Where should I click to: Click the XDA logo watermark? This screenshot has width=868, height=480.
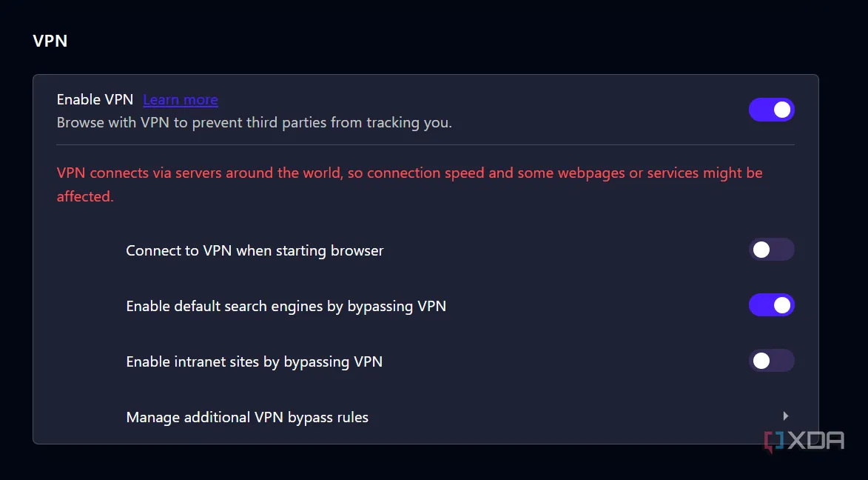coord(804,441)
